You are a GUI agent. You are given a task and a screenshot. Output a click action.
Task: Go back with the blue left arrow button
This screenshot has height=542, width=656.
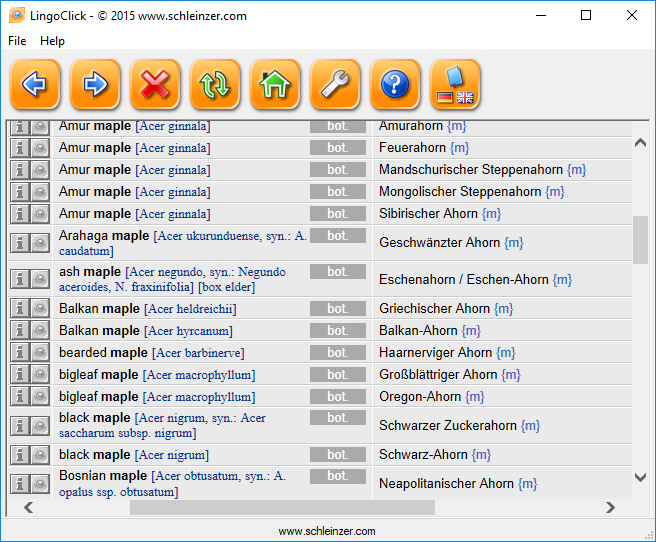coord(35,84)
